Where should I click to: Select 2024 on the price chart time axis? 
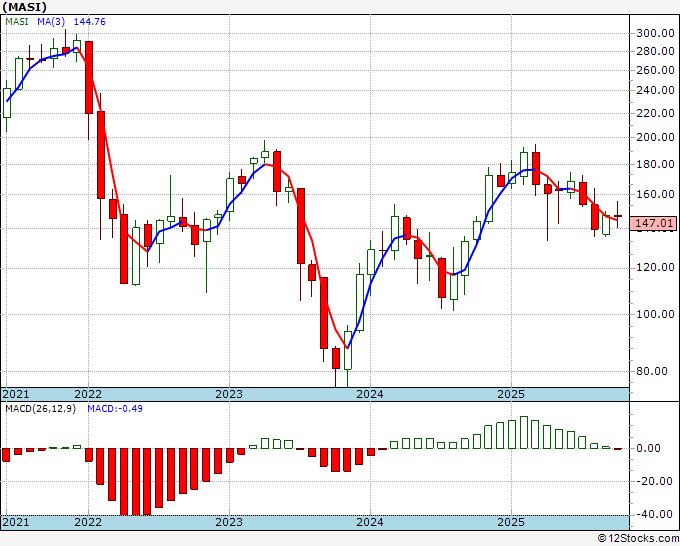(x=370, y=394)
